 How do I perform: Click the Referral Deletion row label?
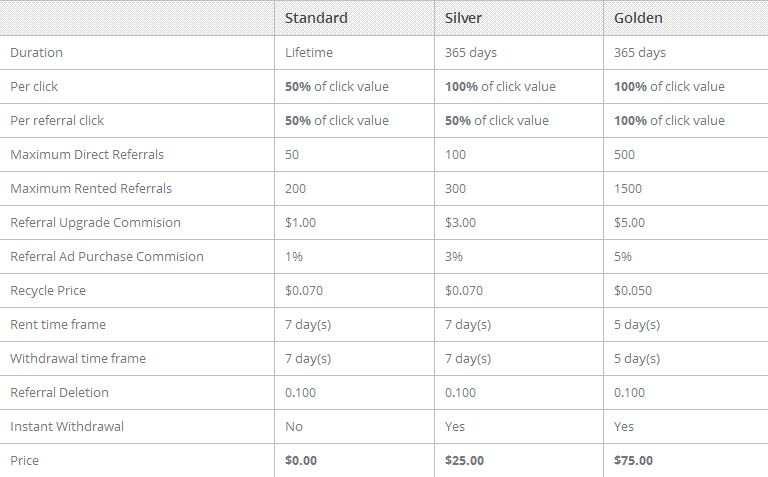[x=59, y=392]
